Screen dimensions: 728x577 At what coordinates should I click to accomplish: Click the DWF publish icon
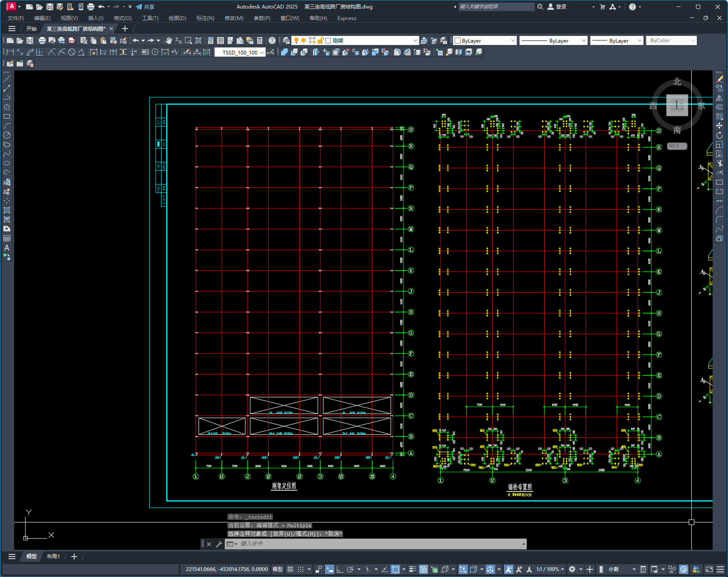pos(72,40)
